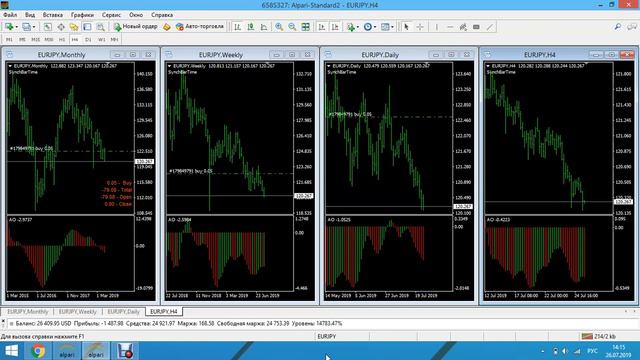Switch timeframe to D1
The width and height of the screenshot is (640, 360).
(88, 40)
